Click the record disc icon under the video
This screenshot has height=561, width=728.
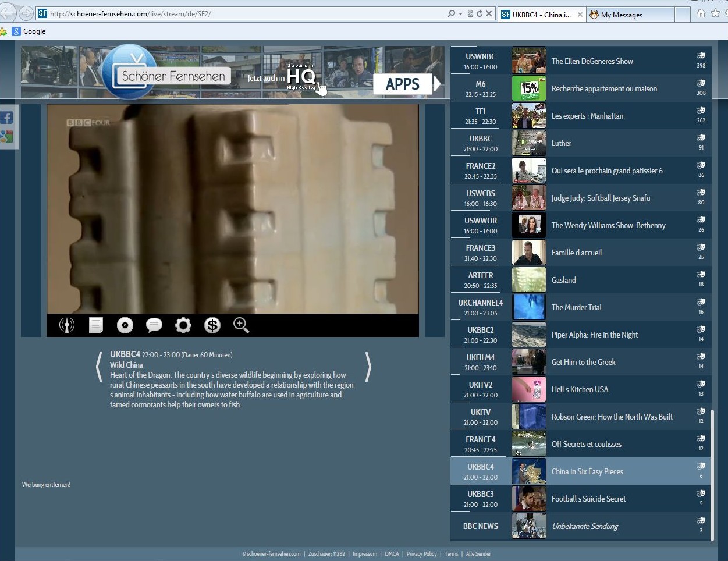[125, 325]
